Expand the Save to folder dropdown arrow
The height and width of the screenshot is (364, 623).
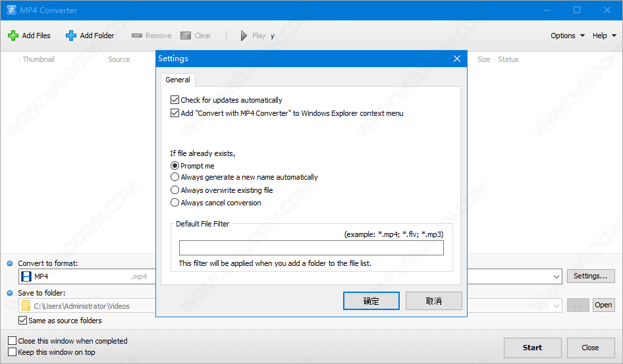556,305
